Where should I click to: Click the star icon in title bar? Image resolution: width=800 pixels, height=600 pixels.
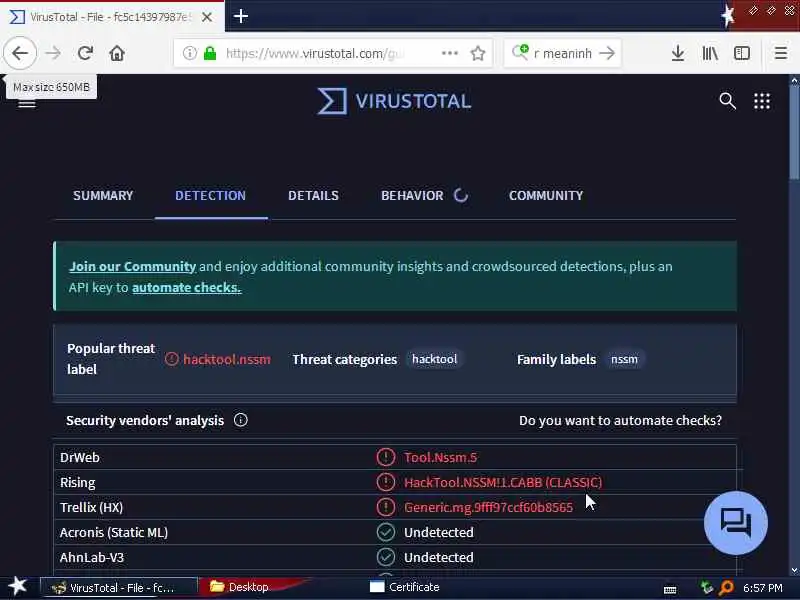[728, 16]
